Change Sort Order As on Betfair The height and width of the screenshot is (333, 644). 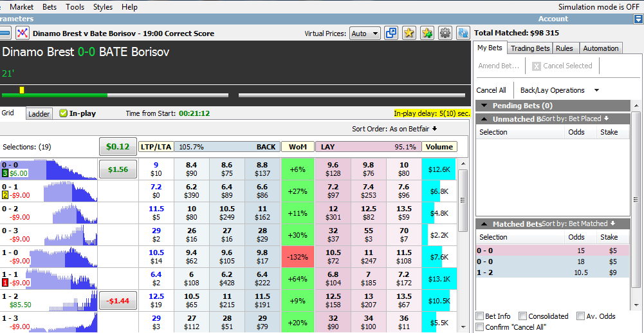[394, 129]
